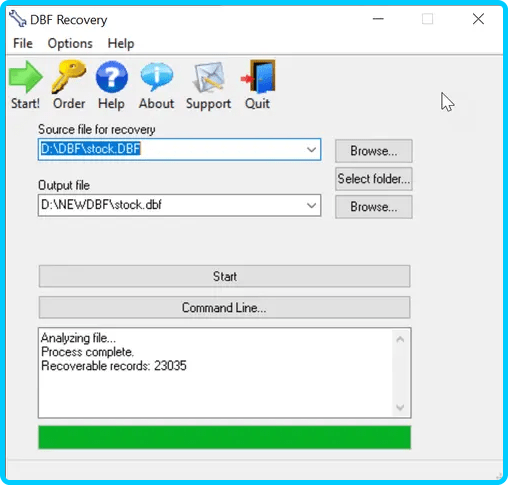
Task: Close the DBF Recovery window
Action: (x=478, y=19)
